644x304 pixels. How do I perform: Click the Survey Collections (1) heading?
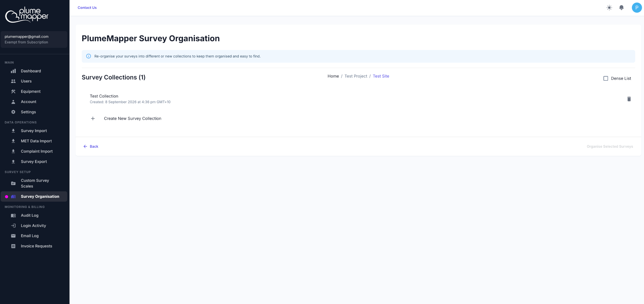(x=114, y=77)
